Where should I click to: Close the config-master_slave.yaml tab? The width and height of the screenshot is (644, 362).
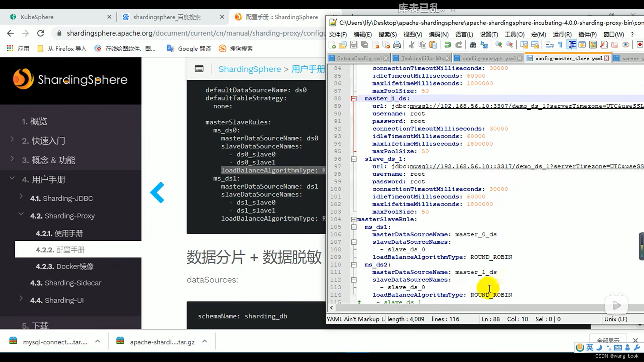[606, 58]
